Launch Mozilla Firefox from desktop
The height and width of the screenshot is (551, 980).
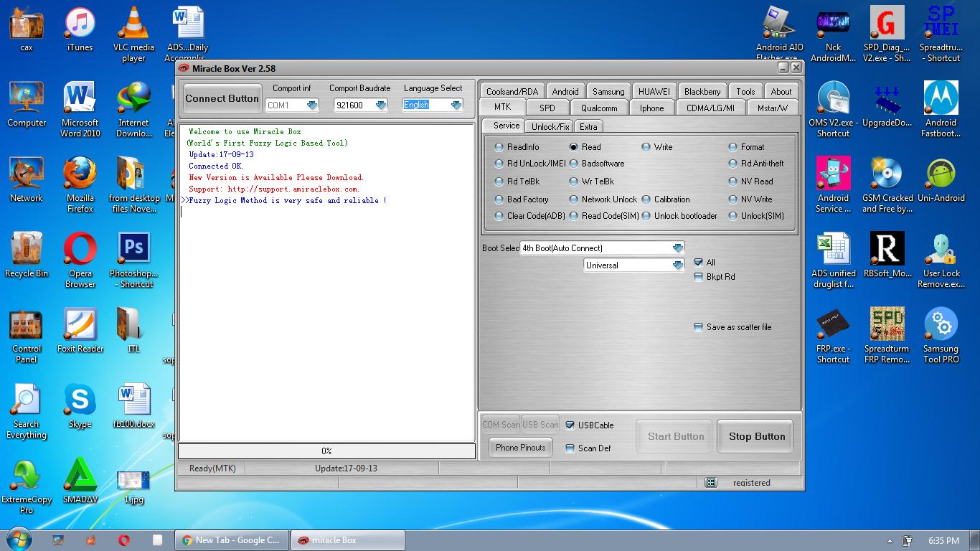80,185
